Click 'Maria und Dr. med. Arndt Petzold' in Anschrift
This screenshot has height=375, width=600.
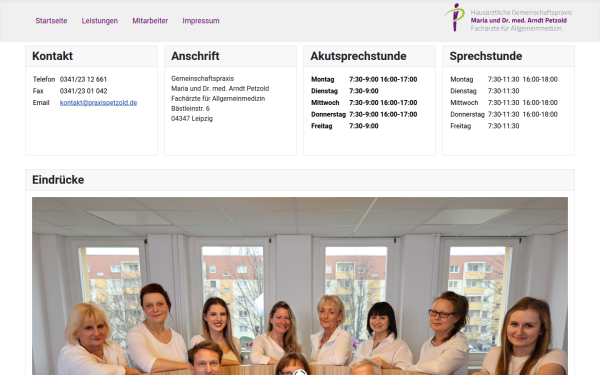[x=220, y=89]
